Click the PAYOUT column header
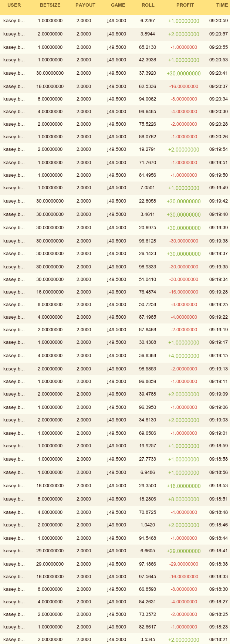This screenshot has width=230, height=644. (x=85, y=5)
